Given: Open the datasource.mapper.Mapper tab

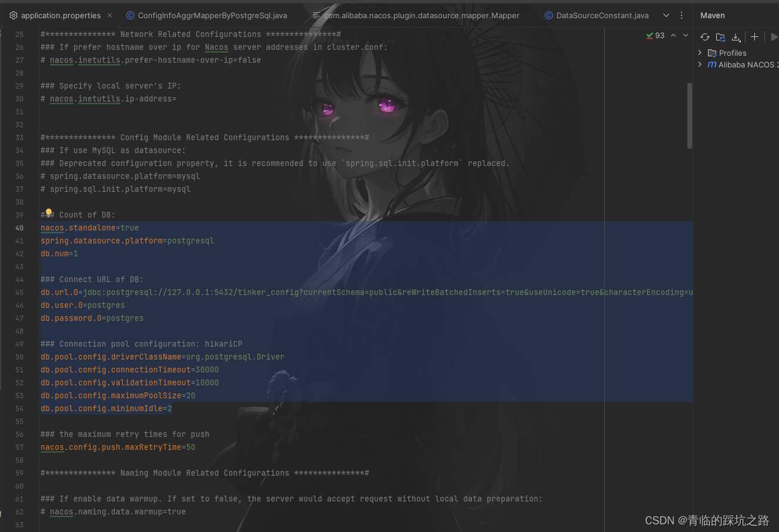Looking at the screenshot, I should pos(416,15).
